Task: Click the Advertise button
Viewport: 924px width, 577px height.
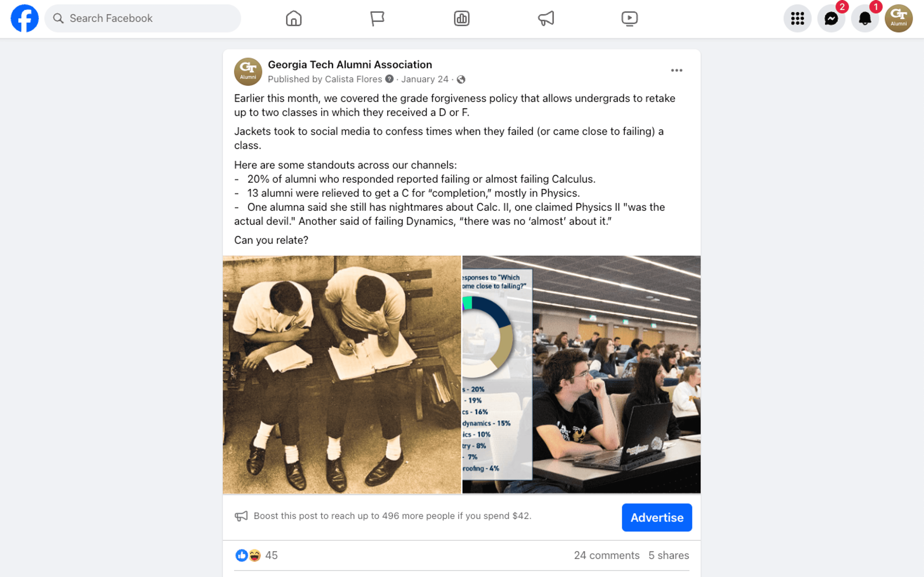Action: (657, 517)
